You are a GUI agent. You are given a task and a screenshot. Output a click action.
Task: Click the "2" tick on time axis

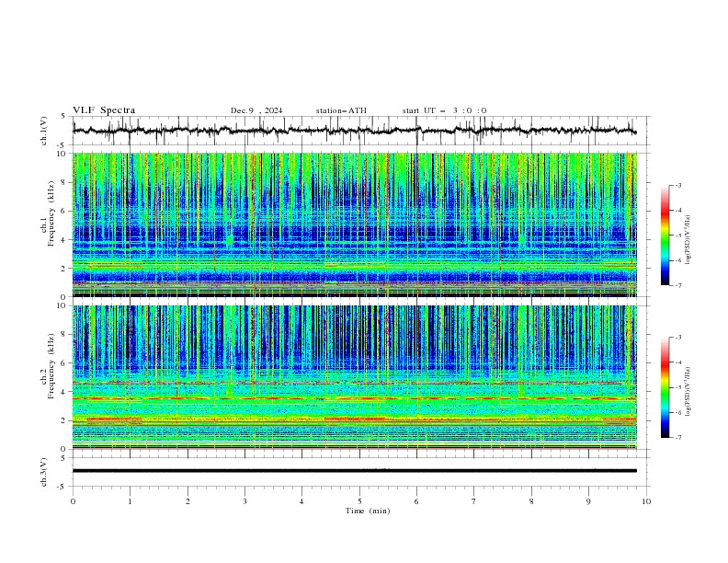[188, 501]
